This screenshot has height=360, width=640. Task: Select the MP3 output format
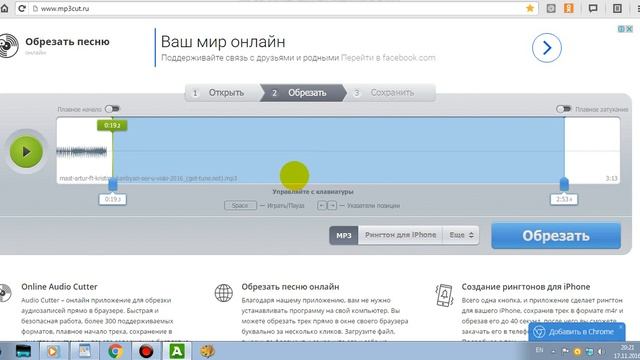tap(344, 235)
